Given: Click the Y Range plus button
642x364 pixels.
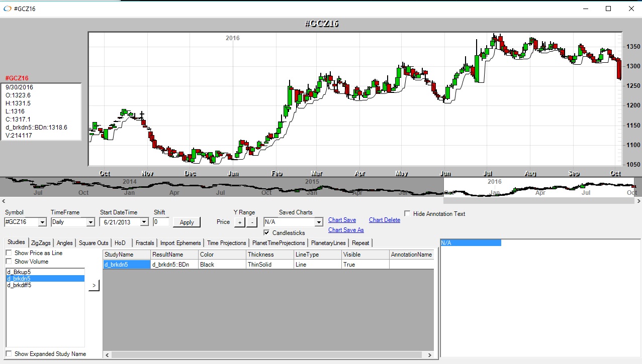Looking at the screenshot, I should point(240,222).
